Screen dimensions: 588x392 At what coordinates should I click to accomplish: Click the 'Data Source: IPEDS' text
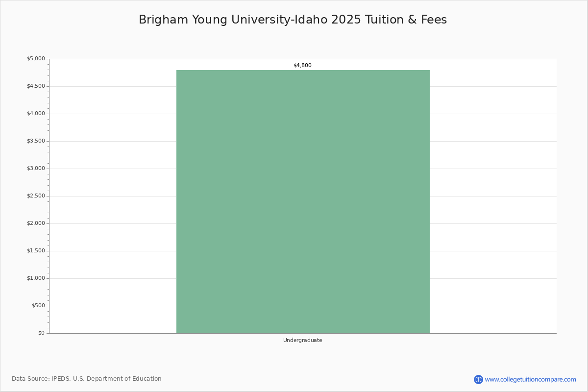[40, 379]
